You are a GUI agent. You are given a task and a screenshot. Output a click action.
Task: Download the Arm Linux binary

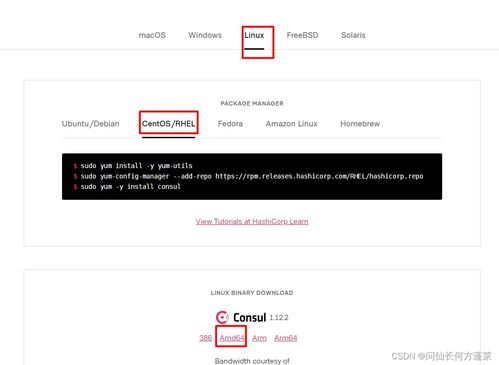(x=259, y=338)
